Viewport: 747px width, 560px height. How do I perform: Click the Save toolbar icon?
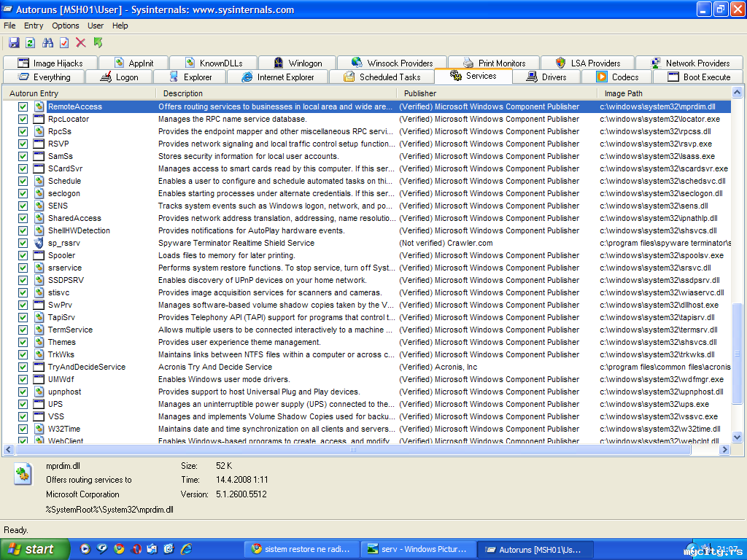[x=14, y=43]
